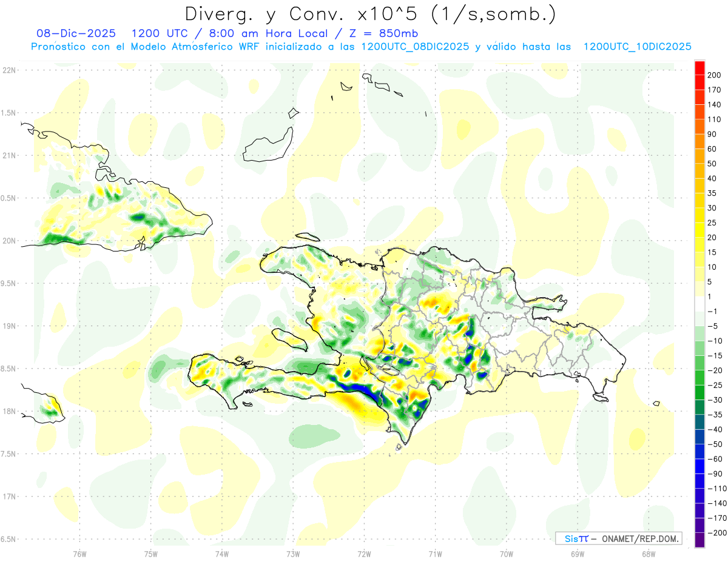Click the '75W' longitude label
This screenshot has height=562, width=728.
click(x=151, y=554)
